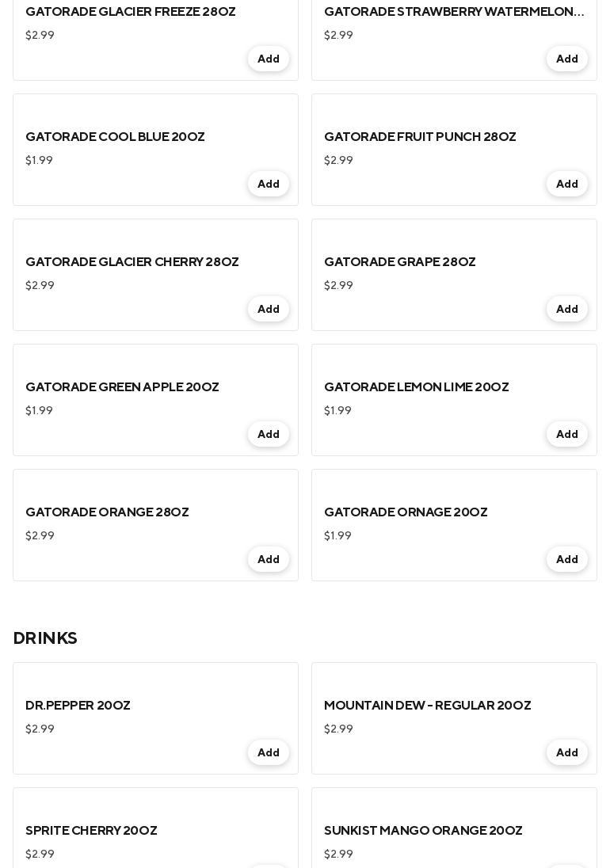Open the Sprite Cherry 20oz item

click(91, 831)
